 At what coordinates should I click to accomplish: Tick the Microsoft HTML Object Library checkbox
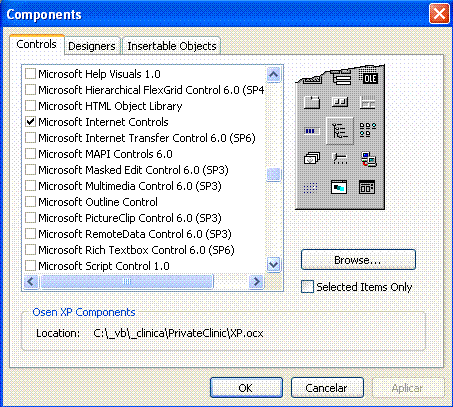30,106
